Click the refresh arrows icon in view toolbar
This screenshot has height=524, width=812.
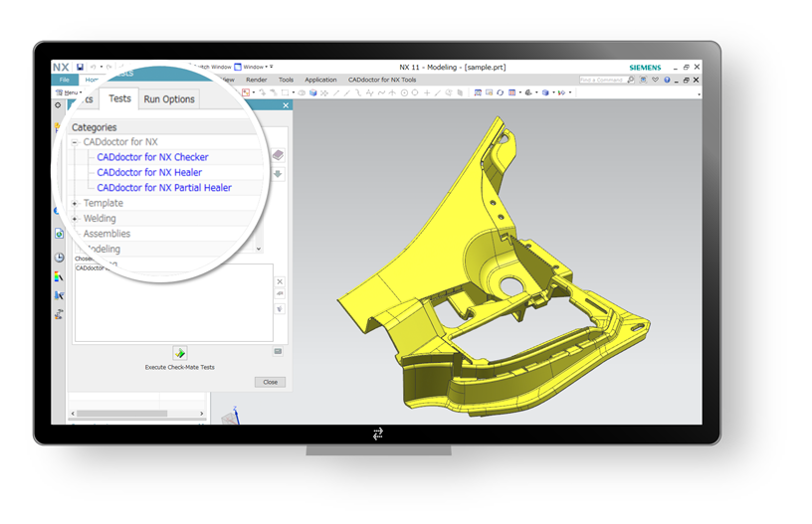[x=500, y=92]
